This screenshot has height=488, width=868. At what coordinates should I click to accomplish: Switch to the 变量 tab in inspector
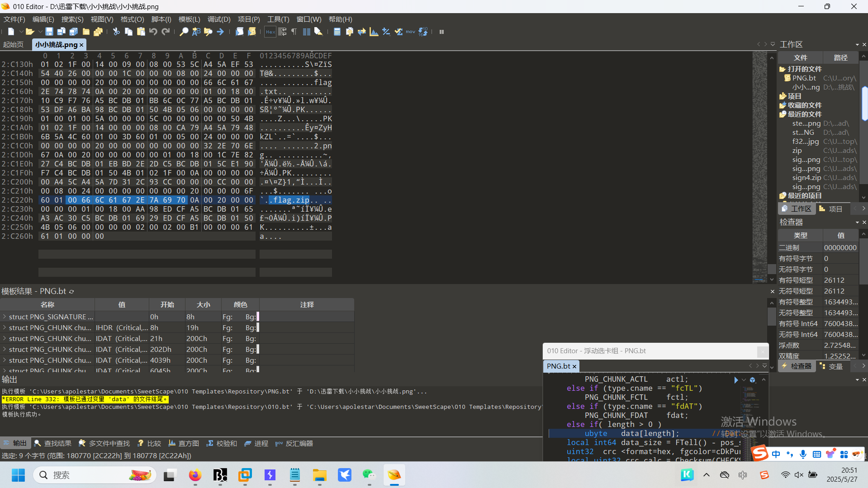pos(831,366)
